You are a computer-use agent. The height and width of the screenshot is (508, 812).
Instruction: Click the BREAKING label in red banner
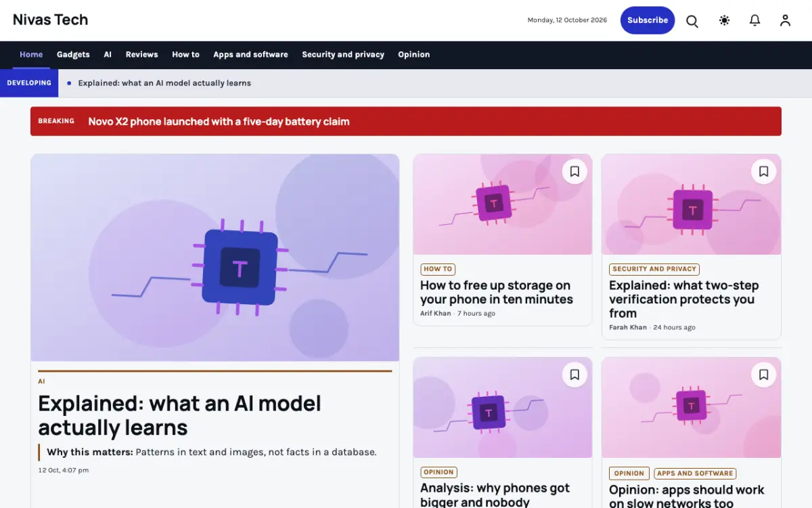(x=56, y=121)
